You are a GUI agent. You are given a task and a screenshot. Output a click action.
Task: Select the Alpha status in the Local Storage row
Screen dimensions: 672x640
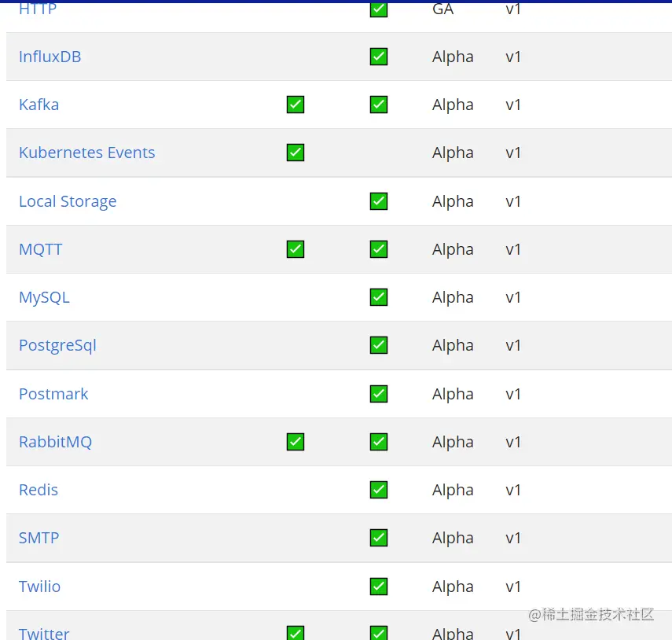pyautogui.click(x=453, y=202)
